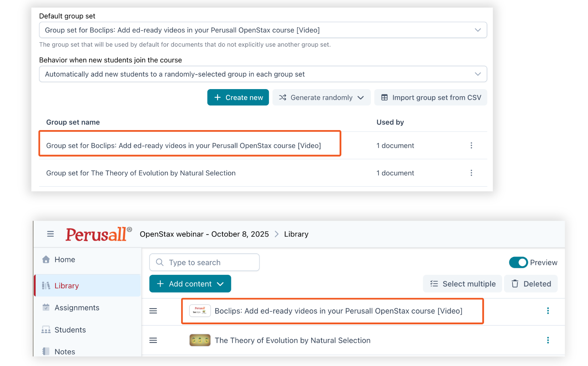Grab the reorder handle of Theory of Evolution row
This screenshot has height=366, width=588.
(x=153, y=340)
